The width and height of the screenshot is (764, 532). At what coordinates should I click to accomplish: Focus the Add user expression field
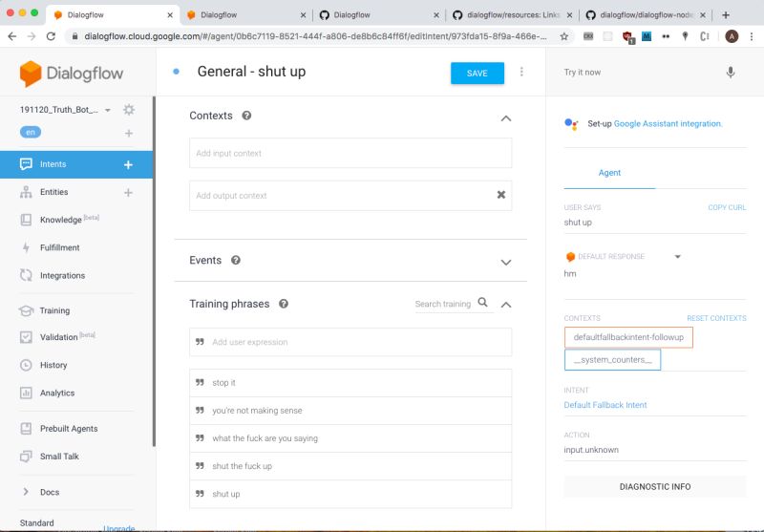pos(350,342)
